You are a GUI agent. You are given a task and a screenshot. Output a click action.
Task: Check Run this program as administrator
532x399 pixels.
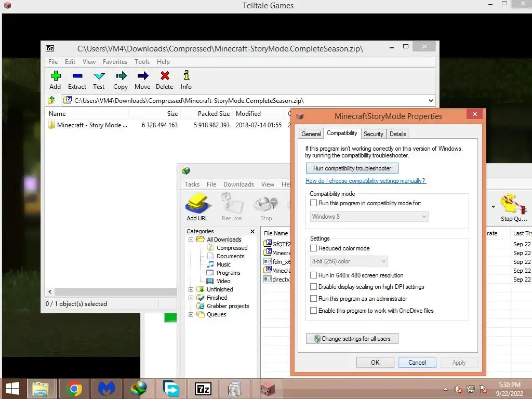(x=313, y=299)
